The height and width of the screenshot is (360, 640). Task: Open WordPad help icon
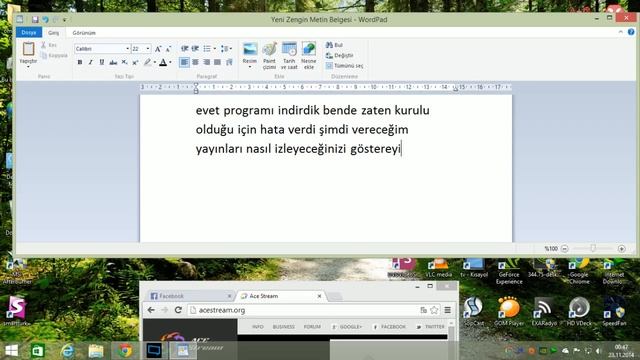coord(631,32)
